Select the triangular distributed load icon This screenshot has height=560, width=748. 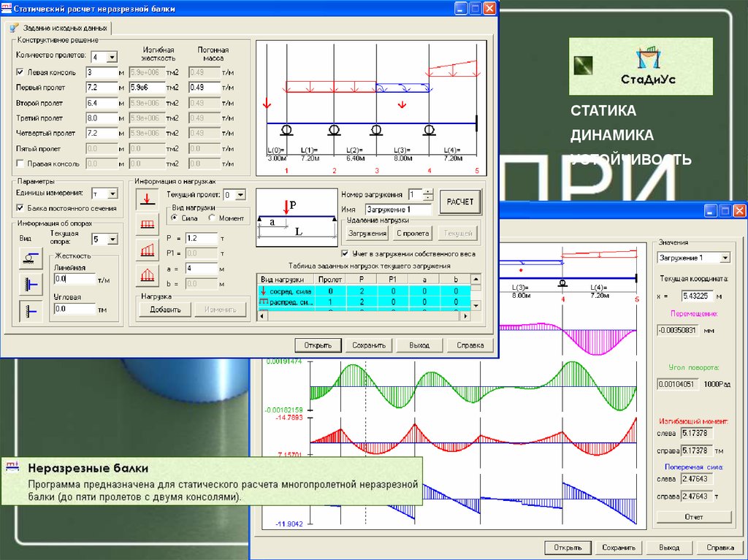tap(148, 275)
